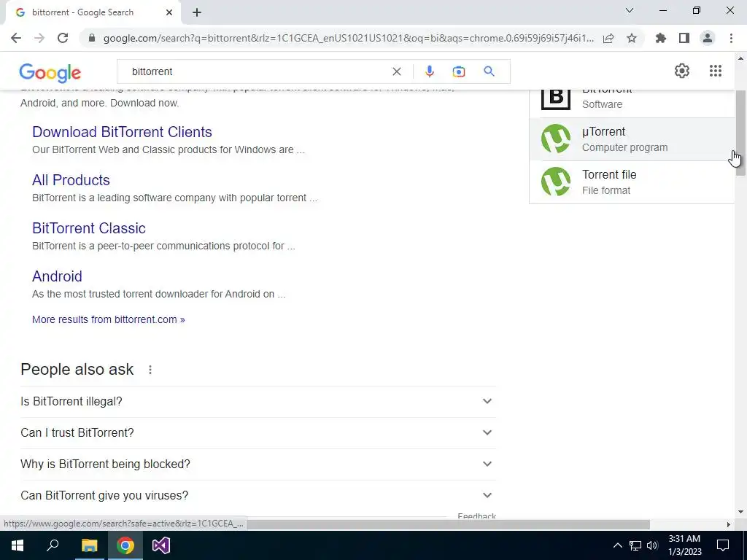This screenshot has height=560, width=747.
Task: Expand 'Why is BitTorrent being blocked?'
Action: (x=258, y=464)
